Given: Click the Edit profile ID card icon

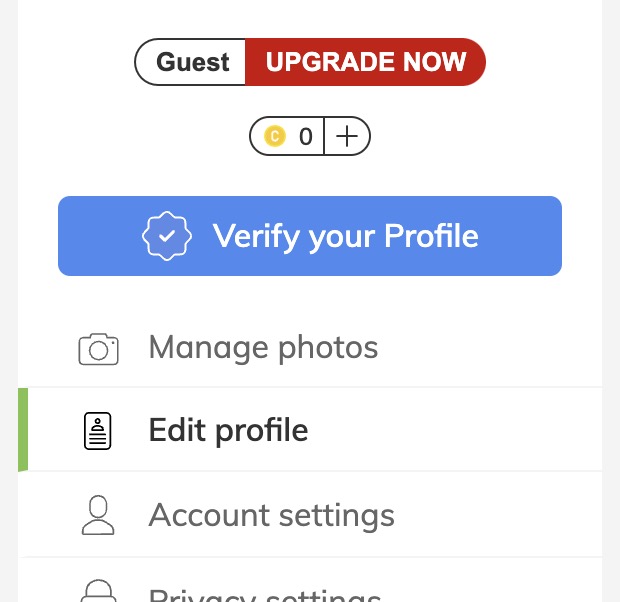Looking at the screenshot, I should pos(98,431).
